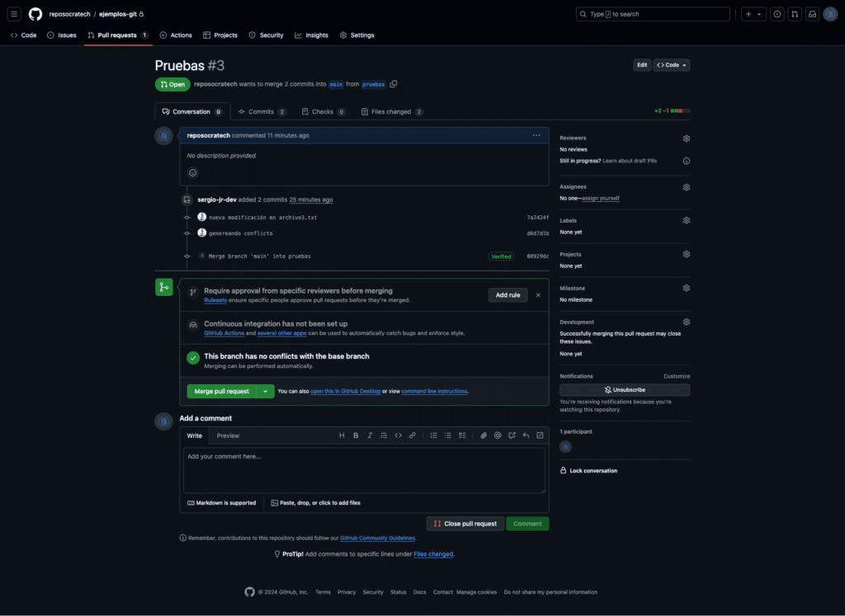845x616 pixels.
Task: Open the command line instructions link
Action: click(x=434, y=392)
